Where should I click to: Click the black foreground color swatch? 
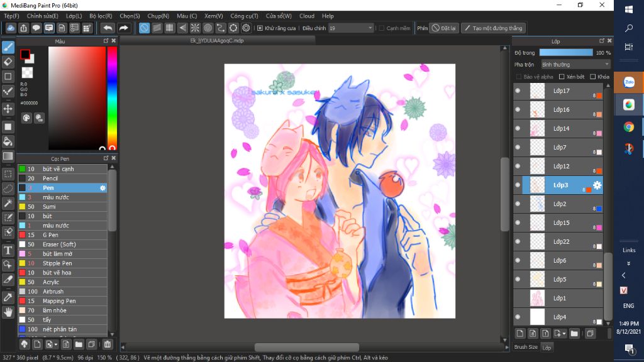tap(25, 54)
